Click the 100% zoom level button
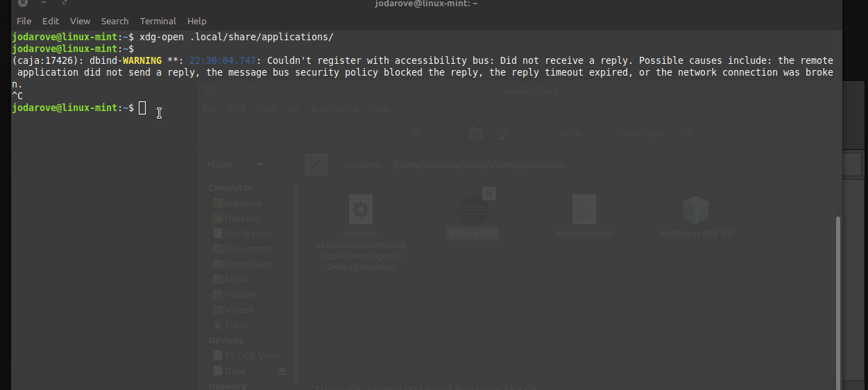This screenshot has width=868, height=390. click(569, 133)
